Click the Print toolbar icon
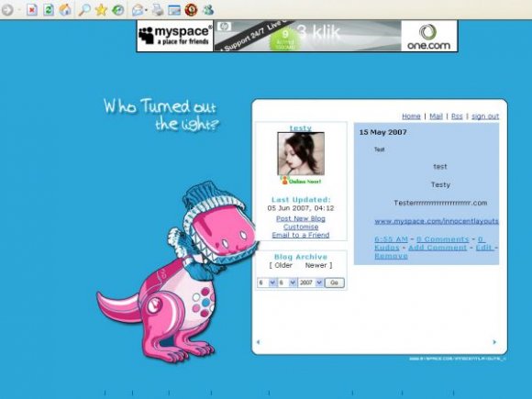This screenshot has width=532, height=399. click(x=158, y=10)
